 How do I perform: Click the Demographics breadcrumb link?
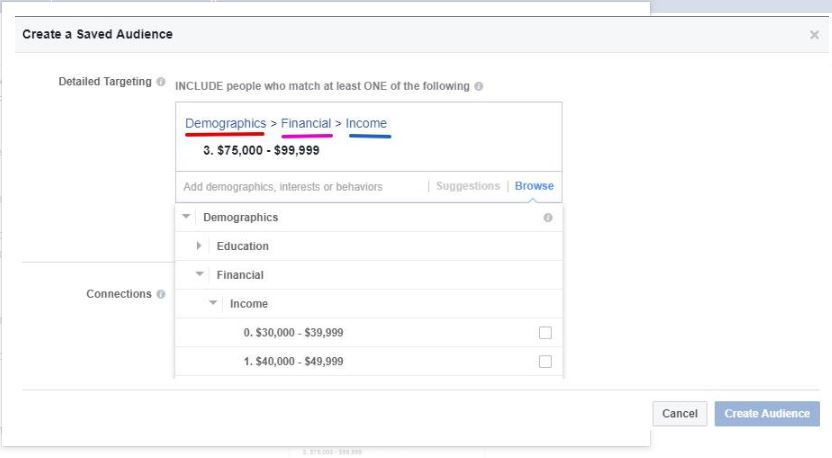pos(225,123)
